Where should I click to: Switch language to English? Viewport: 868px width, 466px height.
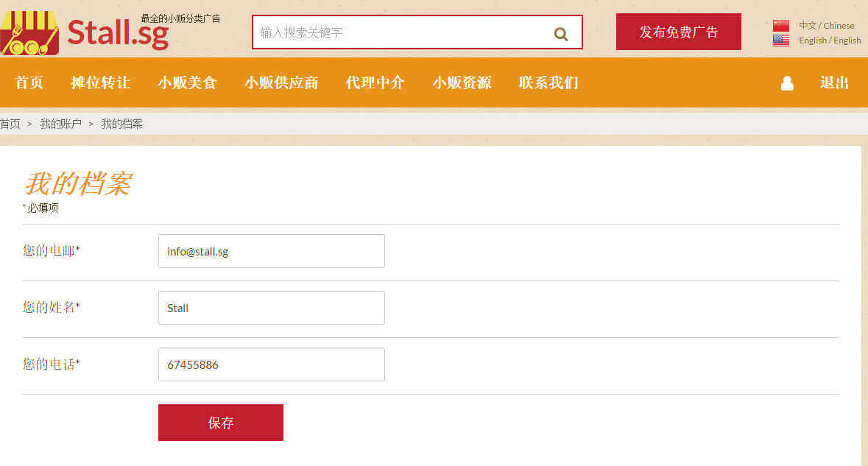pyautogui.click(x=830, y=40)
